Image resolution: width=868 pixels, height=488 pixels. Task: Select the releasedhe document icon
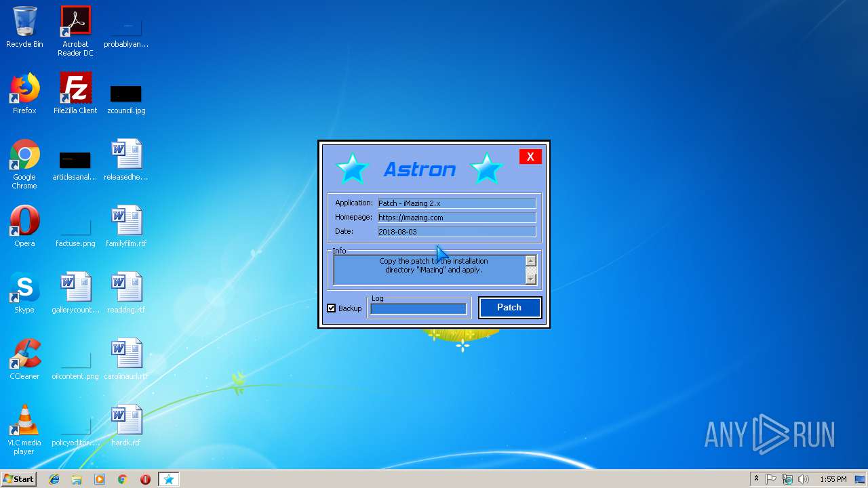(x=126, y=160)
